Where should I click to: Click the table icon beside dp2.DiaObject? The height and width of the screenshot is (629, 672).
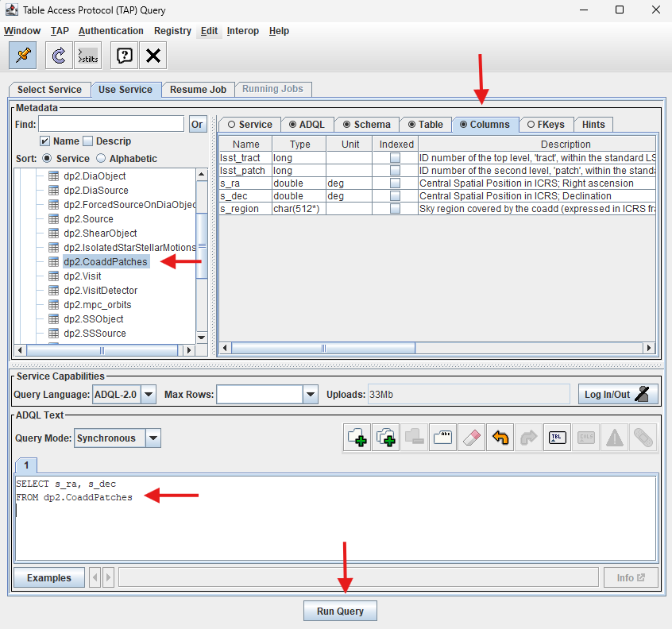pyautogui.click(x=53, y=176)
